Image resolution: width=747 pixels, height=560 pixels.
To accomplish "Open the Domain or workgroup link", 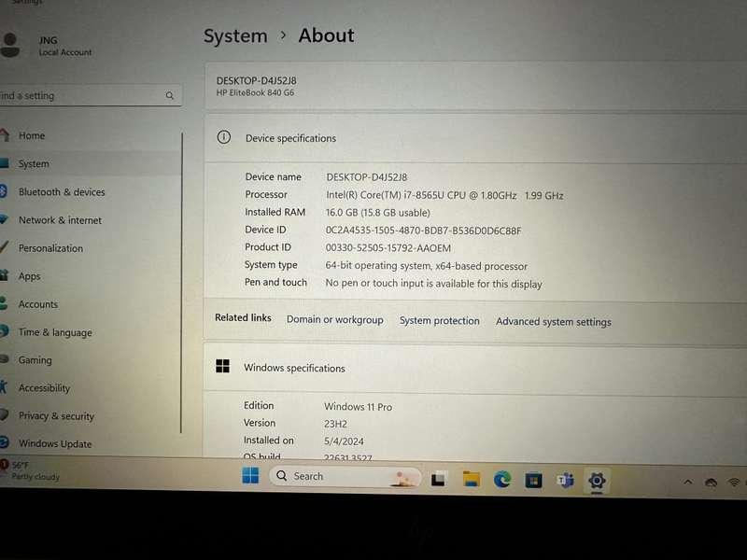I will click(335, 319).
